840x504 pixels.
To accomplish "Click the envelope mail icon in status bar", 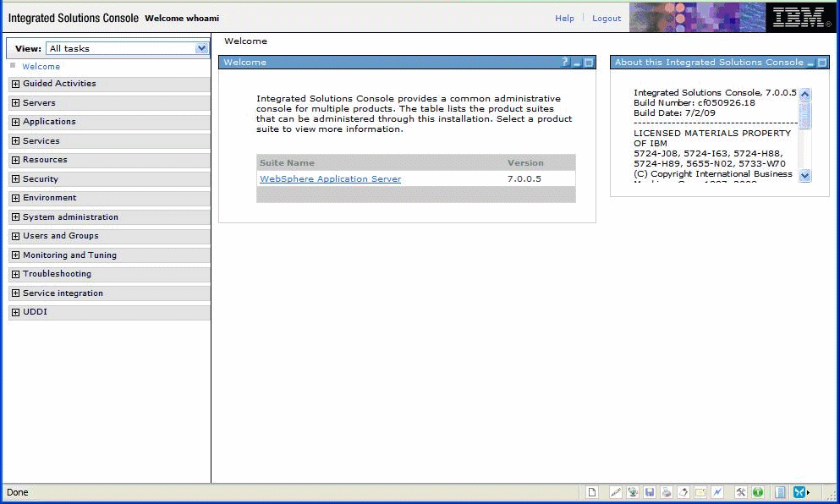I will click(700, 492).
